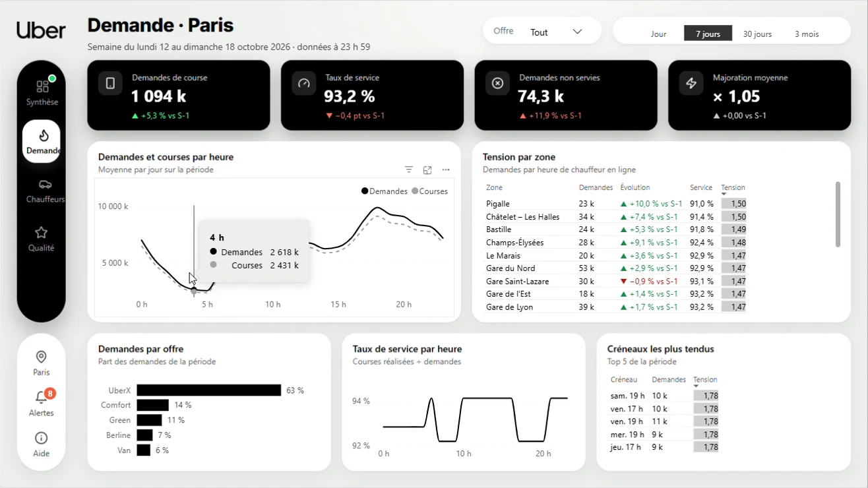Image resolution: width=868 pixels, height=488 pixels.
Task: Expand the hourly chart with the focus-mode icon
Action: click(x=427, y=170)
